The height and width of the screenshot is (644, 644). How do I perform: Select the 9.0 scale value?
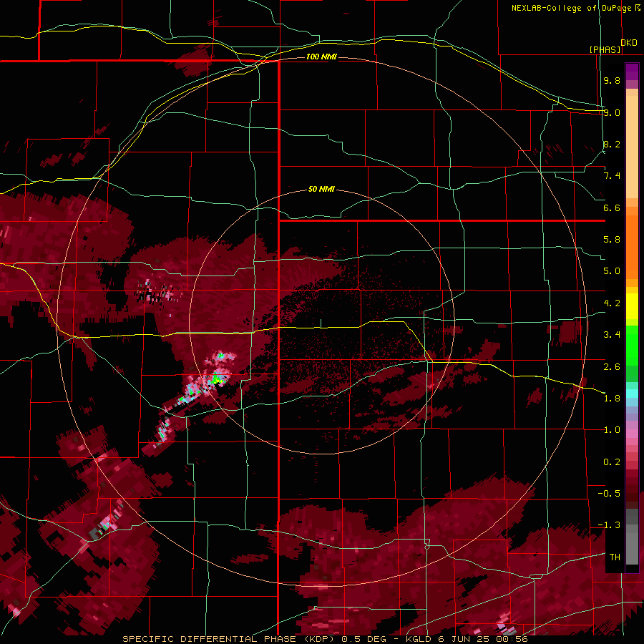pyautogui.click(x=612, y=112)
